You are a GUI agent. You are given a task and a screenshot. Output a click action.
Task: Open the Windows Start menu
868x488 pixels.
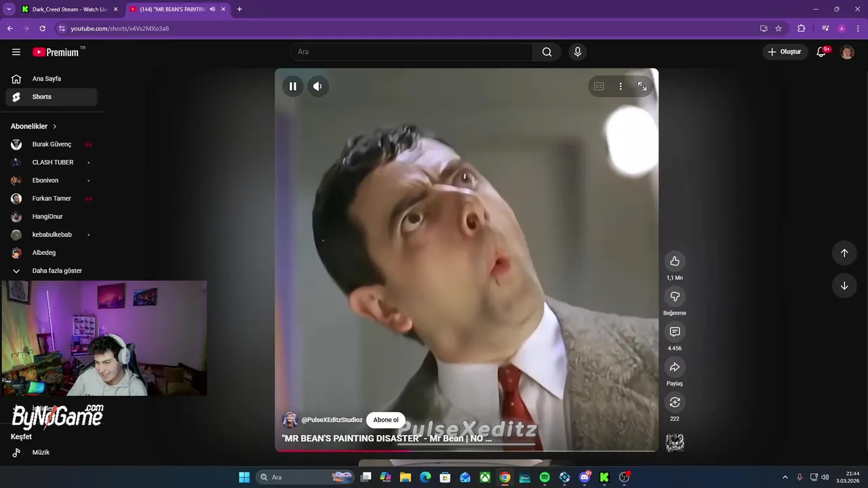(x=244, y=477)
